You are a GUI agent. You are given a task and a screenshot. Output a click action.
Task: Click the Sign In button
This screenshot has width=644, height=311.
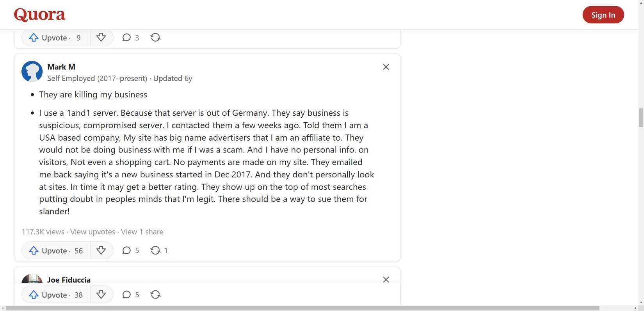tap(603, 15)
